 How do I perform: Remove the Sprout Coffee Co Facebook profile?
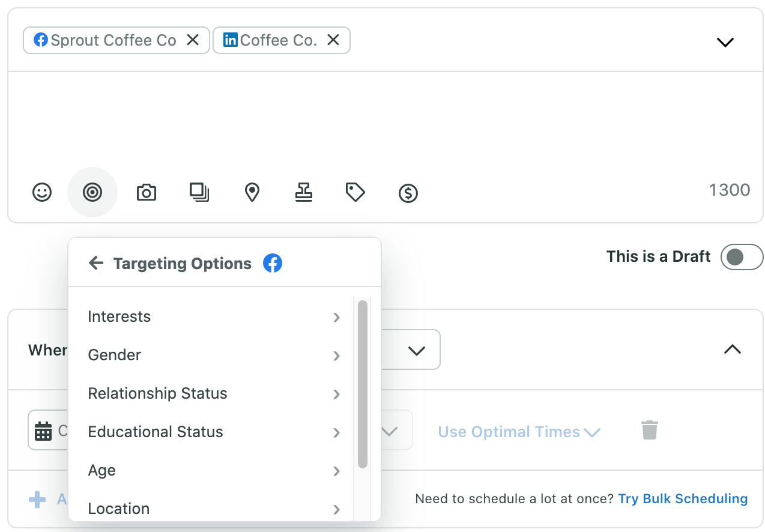(x=193, y=40)
